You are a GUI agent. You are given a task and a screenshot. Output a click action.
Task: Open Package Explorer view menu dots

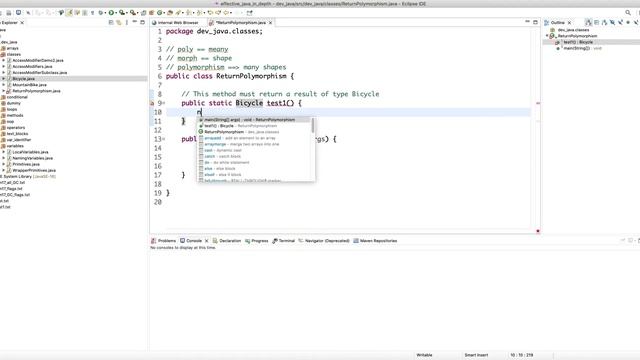[x=127, y=22]
